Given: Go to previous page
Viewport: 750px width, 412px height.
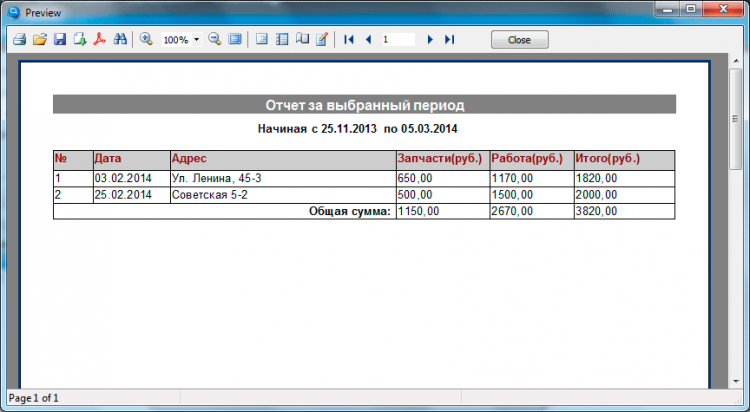Looking at the screenshot, I should pos(368,39).
